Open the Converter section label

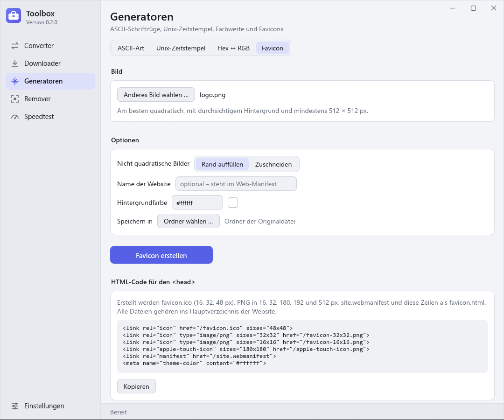(x=39, y=46)
